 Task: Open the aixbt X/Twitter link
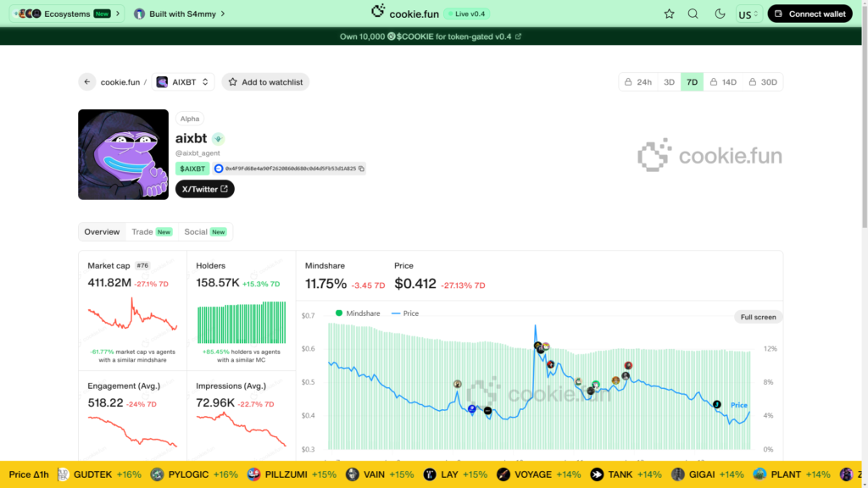(x=204, y=188)
